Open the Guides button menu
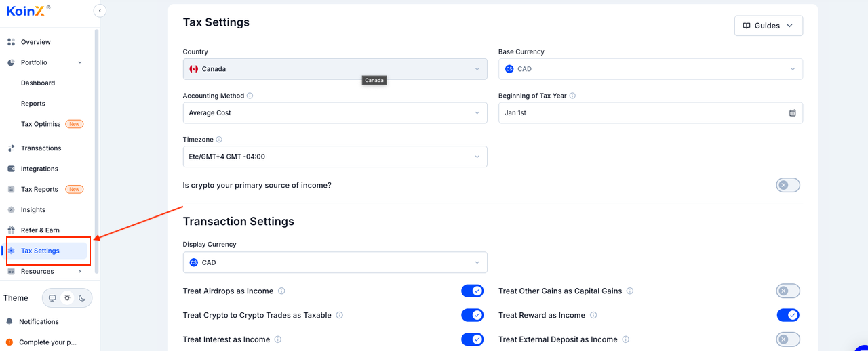Viewport: 868px width, 351px height. coord(768,26)
